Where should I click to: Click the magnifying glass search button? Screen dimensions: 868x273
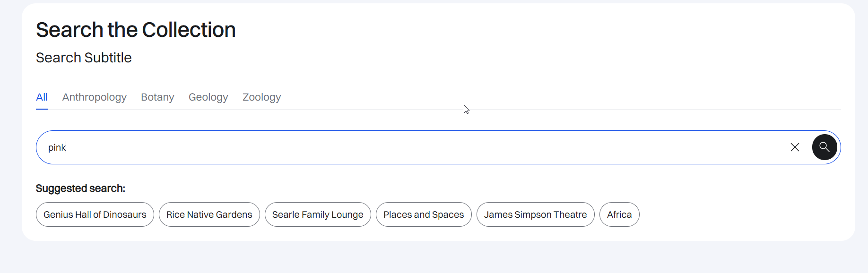click(x=825, y=147)
